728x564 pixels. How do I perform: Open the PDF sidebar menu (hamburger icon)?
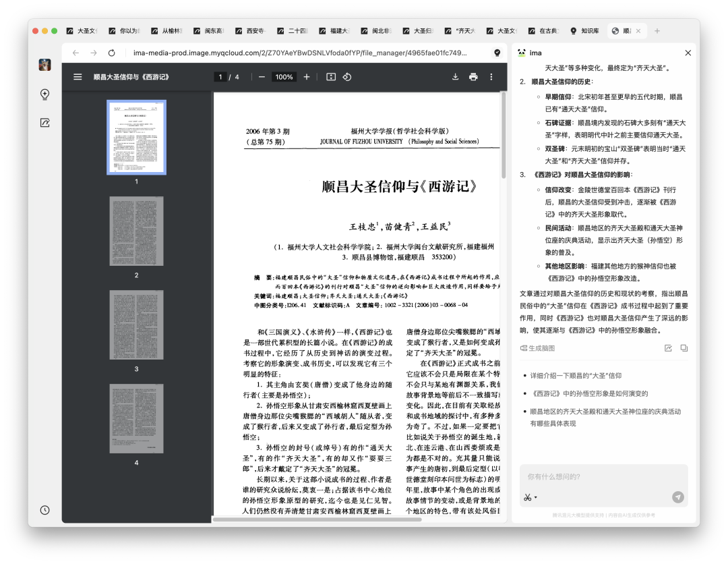[x=78, y=77]
